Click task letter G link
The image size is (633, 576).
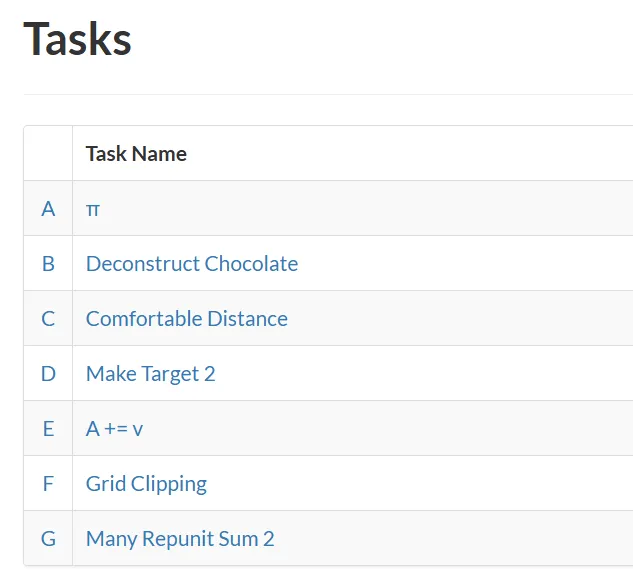pyautogui.click(x=48, y=538)
